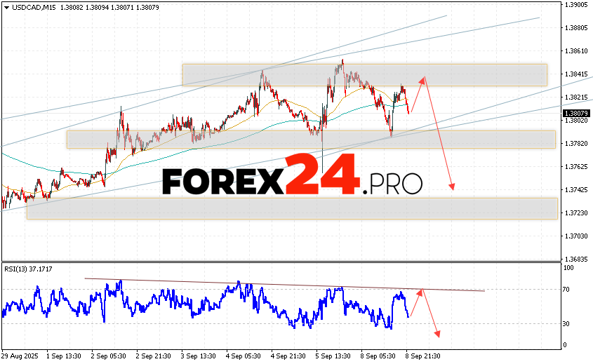Select the middle support zone rectangle near 1.37820
Screen dimensions: 593x364
click(311, 140)
